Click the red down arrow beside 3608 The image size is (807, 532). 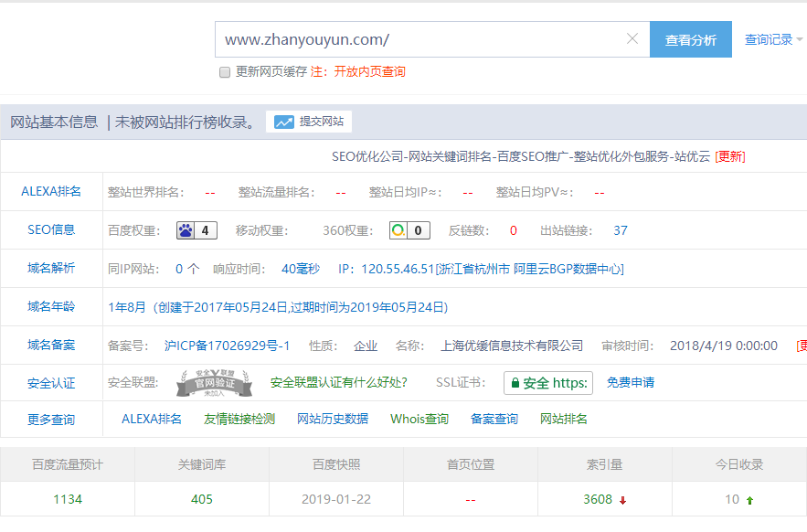point(622,500)
